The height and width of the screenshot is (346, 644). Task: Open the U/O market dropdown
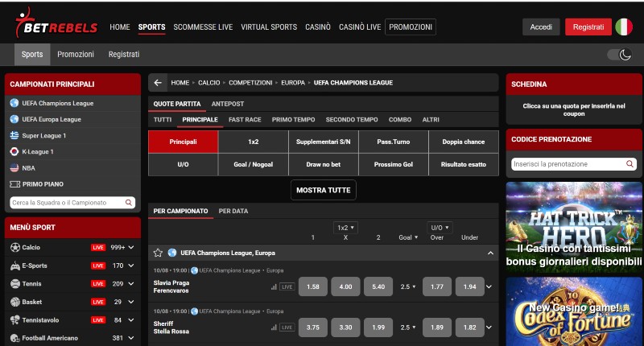pos(440,228)
